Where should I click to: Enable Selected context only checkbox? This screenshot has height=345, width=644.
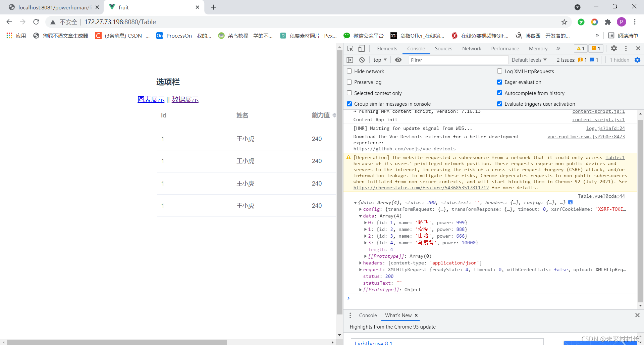tap(350, 93)
